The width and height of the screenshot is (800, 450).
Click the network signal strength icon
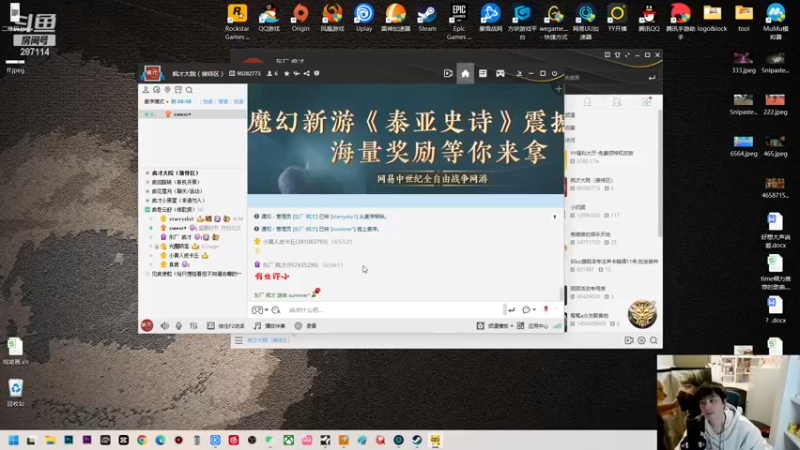[x=557, y=326]
